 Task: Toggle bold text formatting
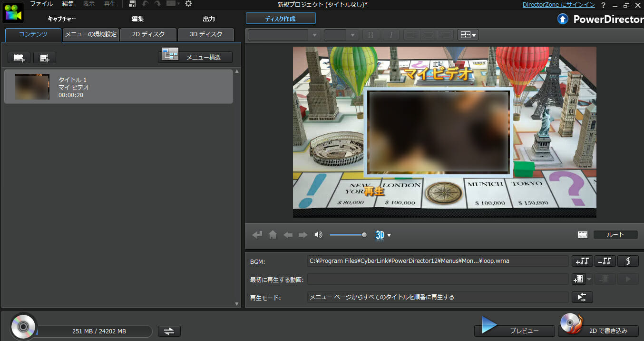371,35
